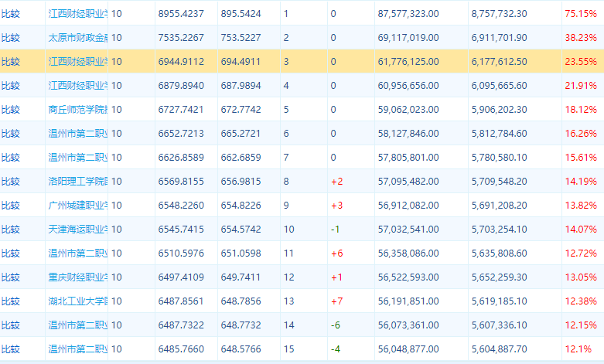604x364 pixels.
Task: Click the -6 rank change value
Action: 335,325
